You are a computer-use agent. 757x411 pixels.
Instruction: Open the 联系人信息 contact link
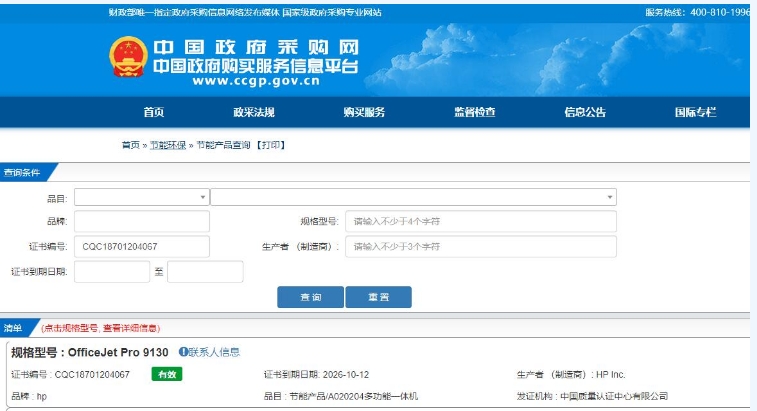[214, 352]
